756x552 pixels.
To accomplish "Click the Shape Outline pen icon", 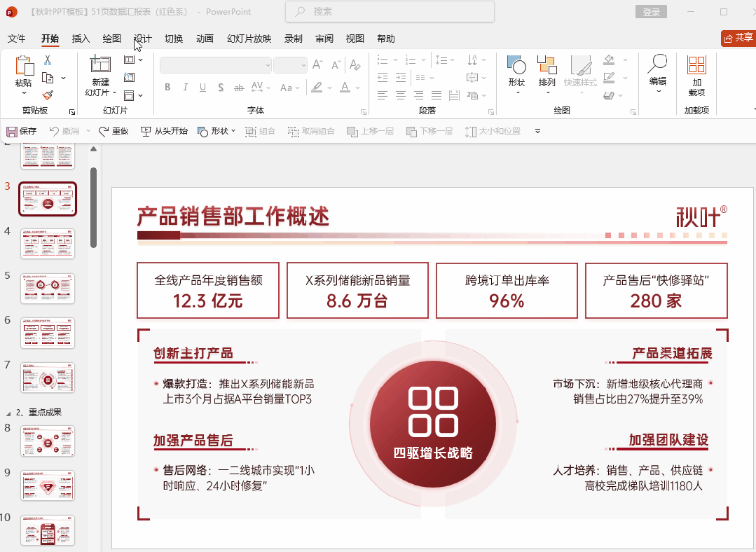I will (x=609, y=78).
